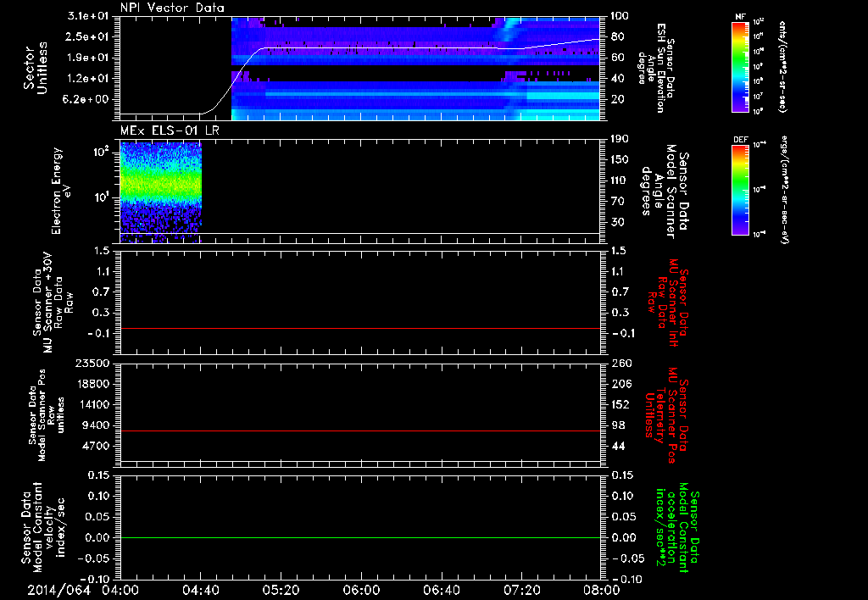Screen dimensions: 868x600
Task: Click the "206" telemetry tick label
Action: point(620,384)
